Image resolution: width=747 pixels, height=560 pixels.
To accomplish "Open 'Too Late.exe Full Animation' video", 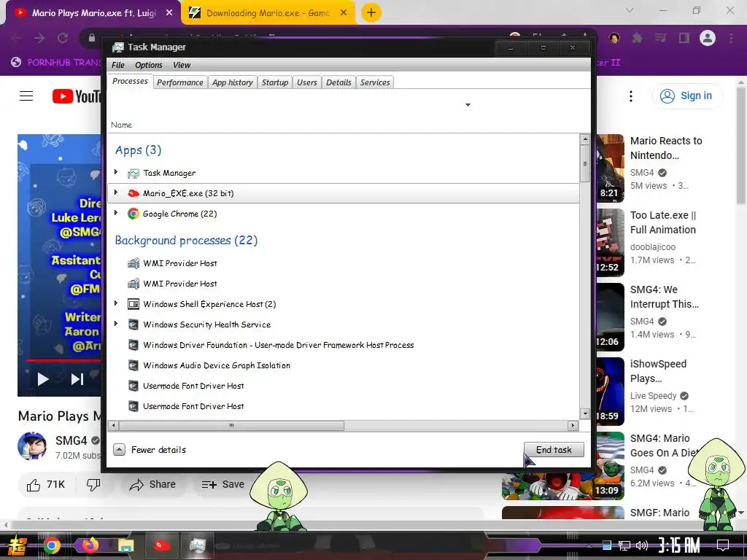I will [x=662, y=222].
